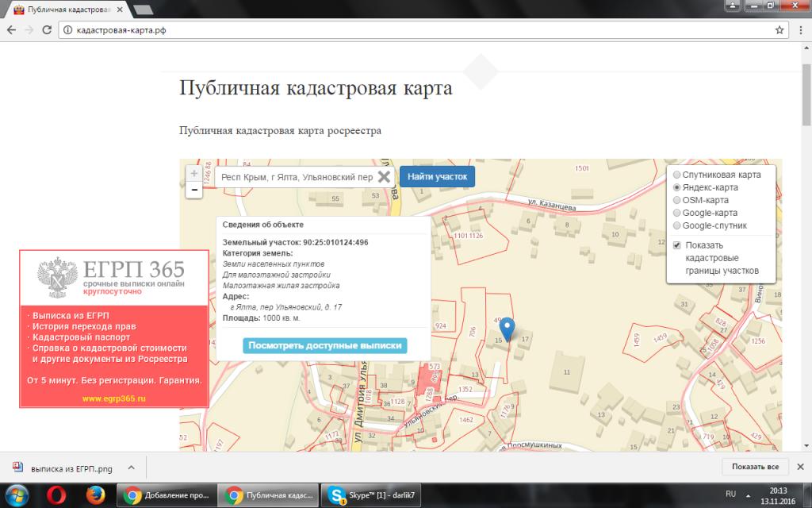Open the Windows Start menu
This screenshot has height=508, width=812.
[x=17, y=495]
